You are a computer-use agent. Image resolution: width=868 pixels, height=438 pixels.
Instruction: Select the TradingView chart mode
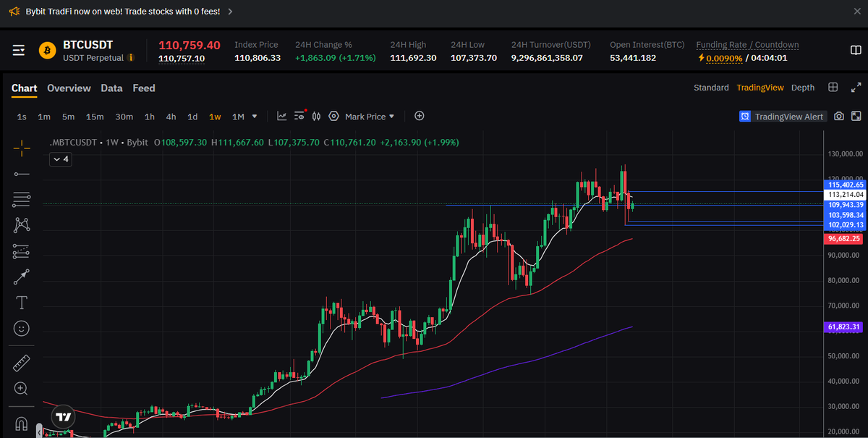click(760, 88)
